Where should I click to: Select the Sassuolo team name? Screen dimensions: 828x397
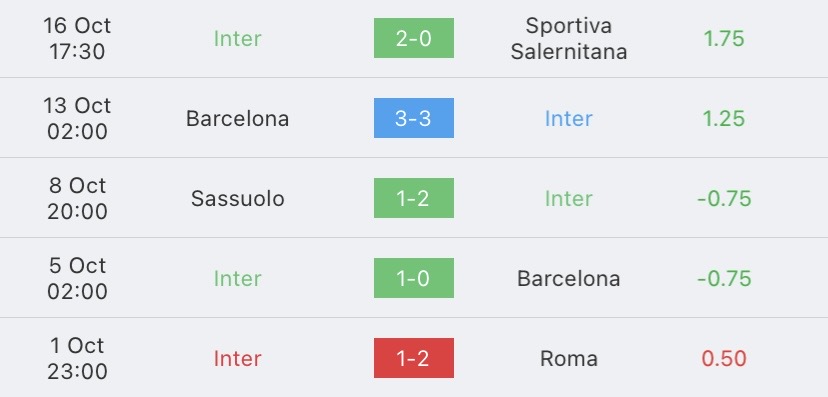(237, 198)
